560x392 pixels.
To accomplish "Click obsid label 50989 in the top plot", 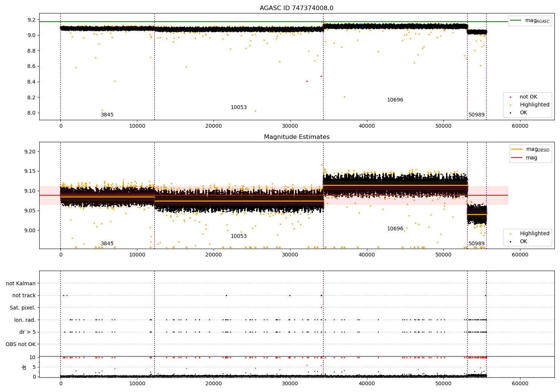I will pyautogui.click(x=476, y=115).
